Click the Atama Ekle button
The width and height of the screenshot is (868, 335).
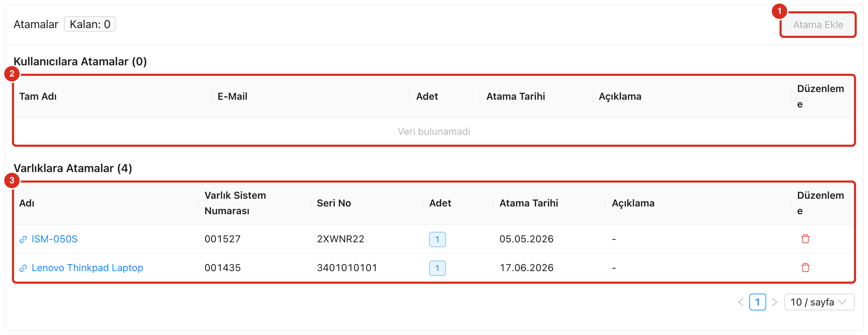tap(818, 25)
